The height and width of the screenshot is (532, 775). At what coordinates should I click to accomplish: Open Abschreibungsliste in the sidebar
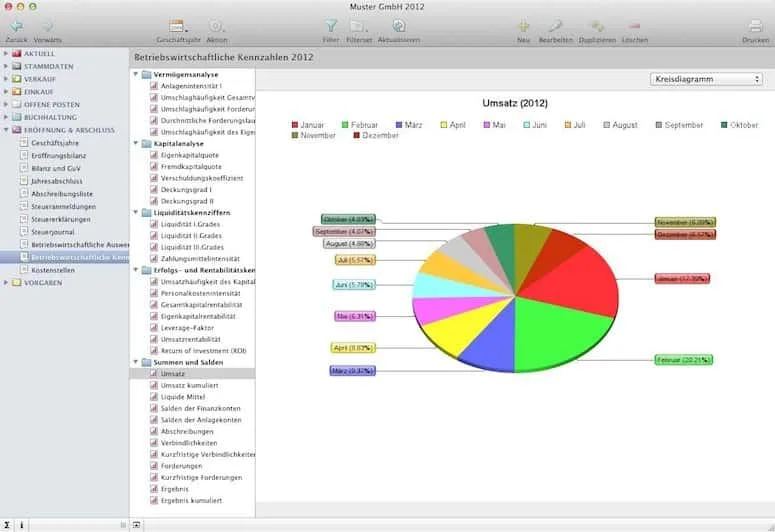(62, 194)
